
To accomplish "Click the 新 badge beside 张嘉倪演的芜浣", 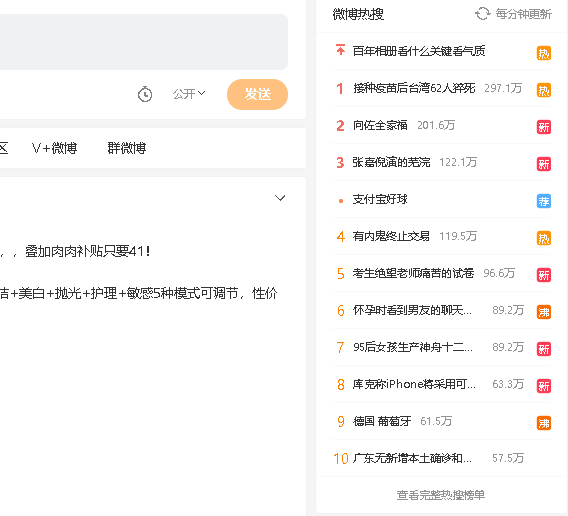I will [544, 164].
